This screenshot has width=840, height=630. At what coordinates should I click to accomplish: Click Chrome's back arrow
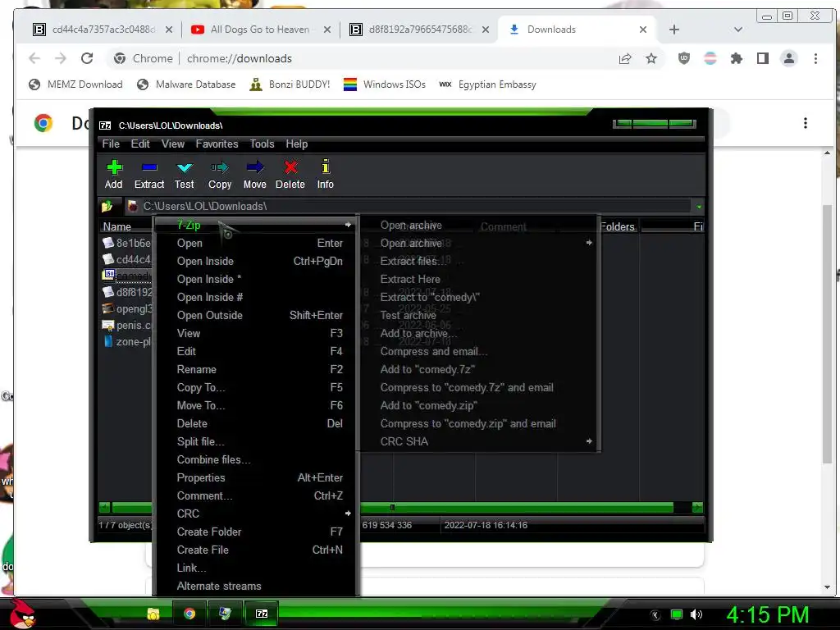34,58
